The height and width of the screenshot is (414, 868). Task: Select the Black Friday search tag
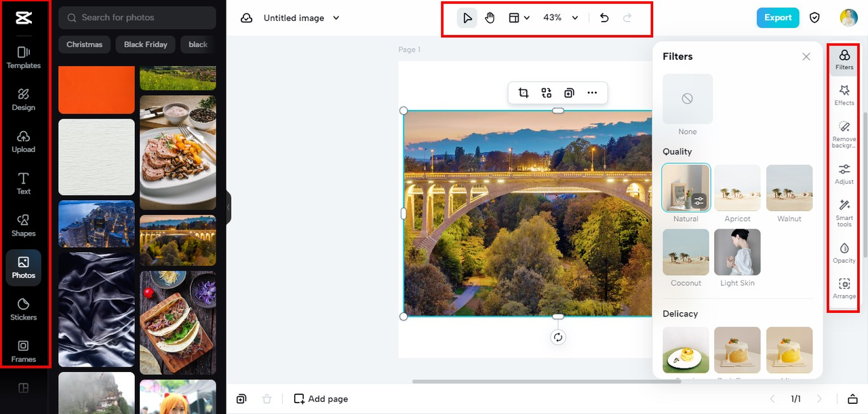click(x=146, y=45)
